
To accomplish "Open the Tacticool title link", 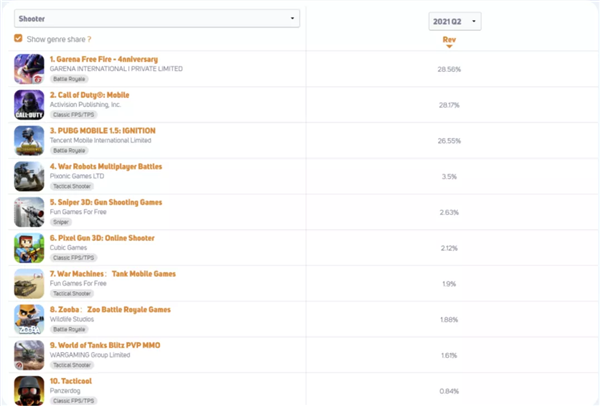I will [x=71, y=381].
